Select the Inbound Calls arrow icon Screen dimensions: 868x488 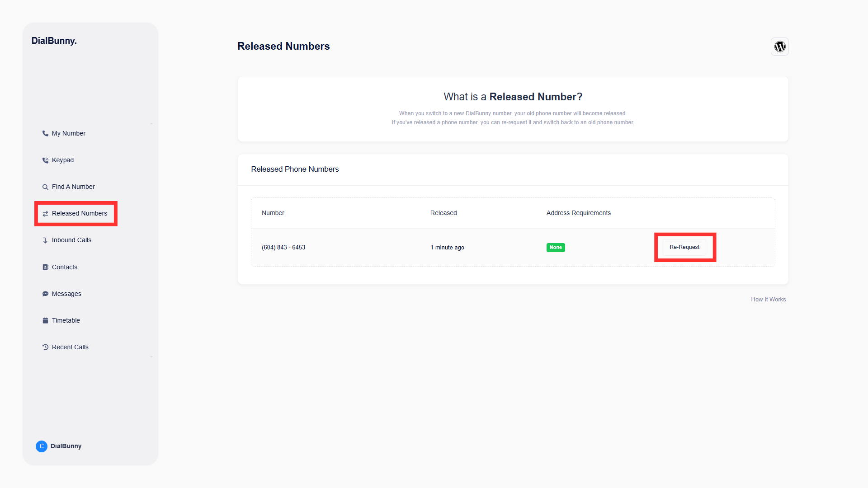point(45,240)
